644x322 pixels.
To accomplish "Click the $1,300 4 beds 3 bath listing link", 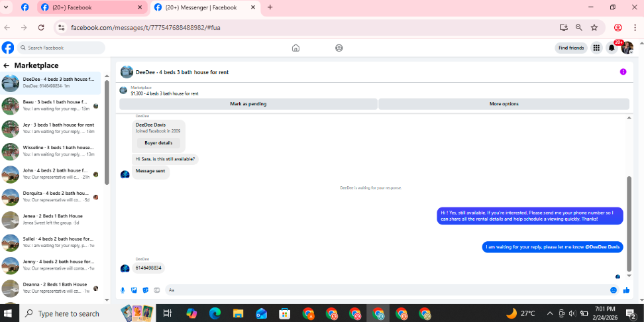I will tap(165, 93).
